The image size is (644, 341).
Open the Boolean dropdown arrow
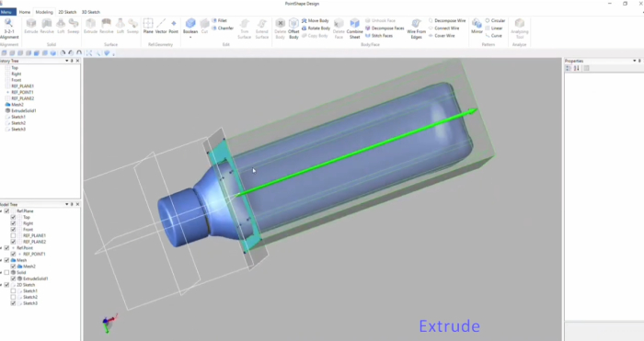point(190,38)
